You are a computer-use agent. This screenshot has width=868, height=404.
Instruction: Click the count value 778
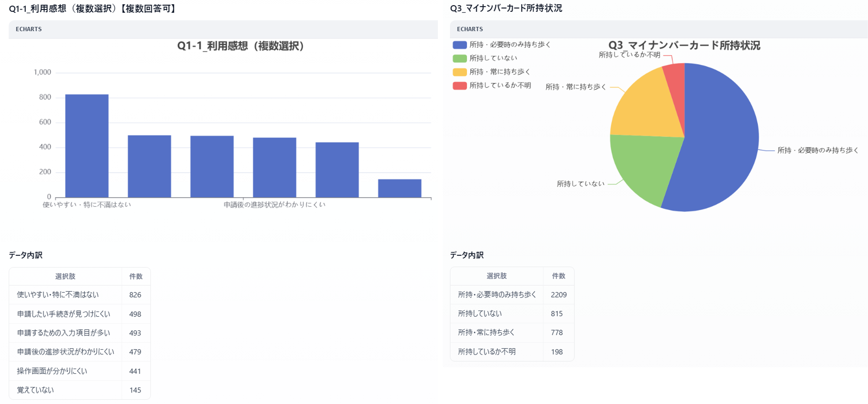pyautogui.click(x=557, y=332)
